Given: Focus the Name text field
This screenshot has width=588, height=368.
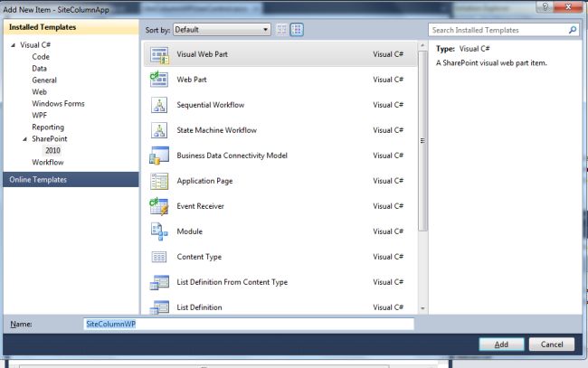Looking at the screenshot, I should pos(249,325).
